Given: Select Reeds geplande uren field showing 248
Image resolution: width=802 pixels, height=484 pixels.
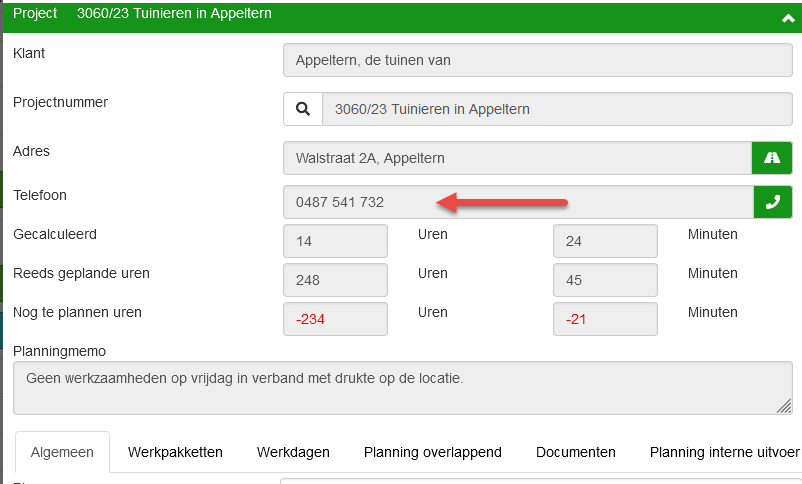Looking at the screenshot, I should coord(335,280).
